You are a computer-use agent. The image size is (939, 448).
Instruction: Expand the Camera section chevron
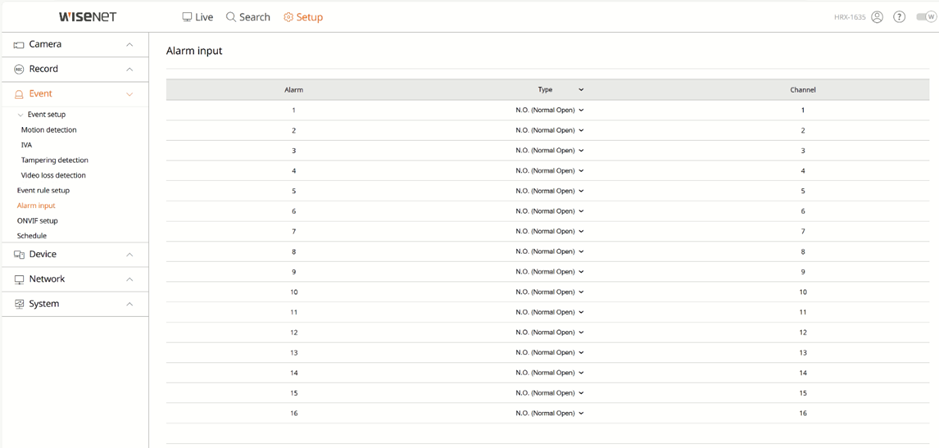tap(129, 45)
